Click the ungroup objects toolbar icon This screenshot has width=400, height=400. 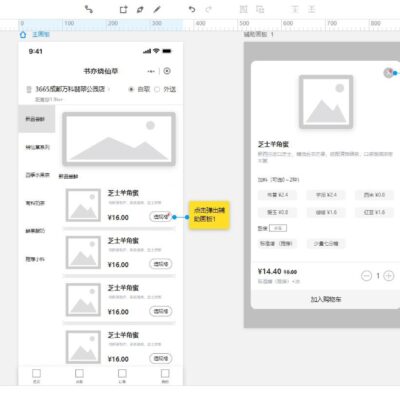[x=260, y=9]
